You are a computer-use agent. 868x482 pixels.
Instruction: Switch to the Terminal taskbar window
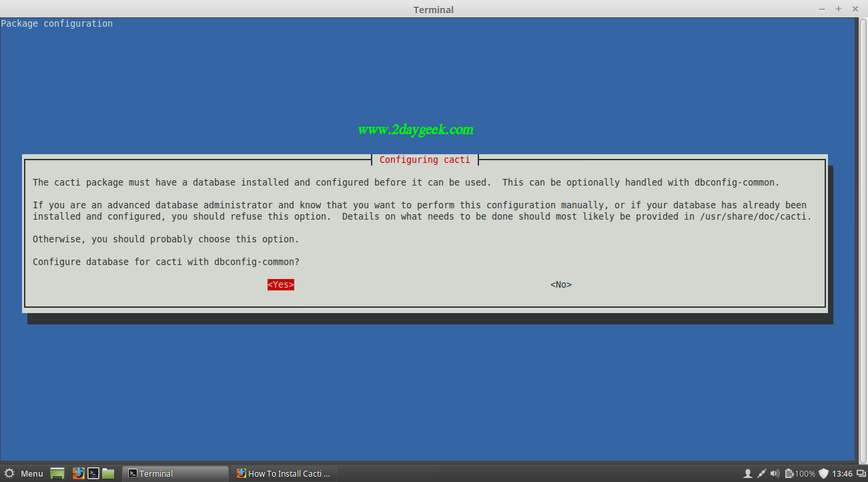[x=175, y=473]
